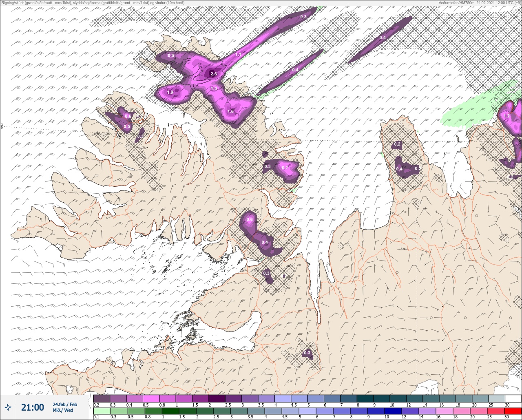This screenshot has height=420, width=522.
Task: Click the 1.1 value on the snow band
Action: point(239,54)
